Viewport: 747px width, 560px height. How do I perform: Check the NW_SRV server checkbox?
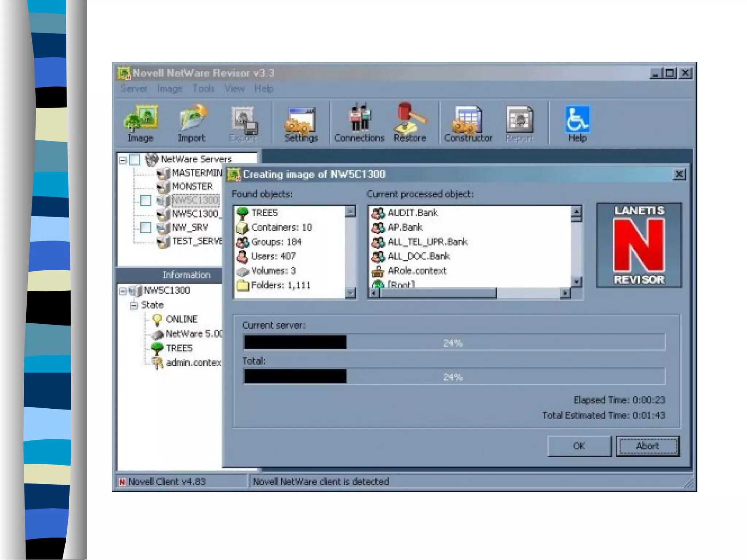click(x=146, y=227)
